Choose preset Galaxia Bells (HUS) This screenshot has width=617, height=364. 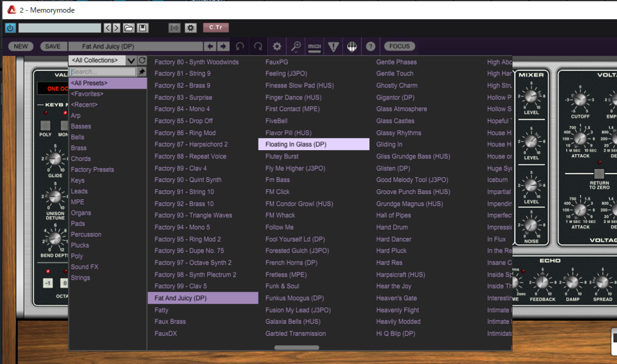293,321
